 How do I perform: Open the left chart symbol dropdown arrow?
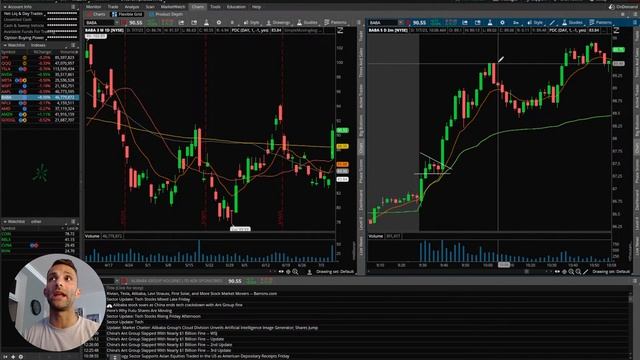tap(117, 22)
